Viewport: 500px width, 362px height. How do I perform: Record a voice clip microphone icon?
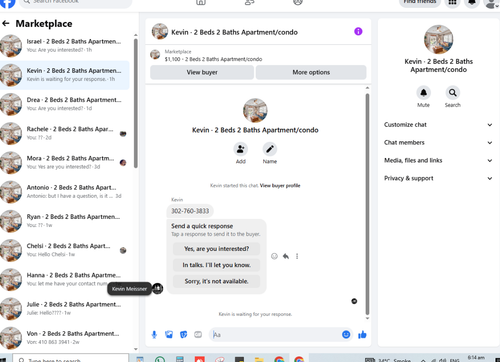154,334
